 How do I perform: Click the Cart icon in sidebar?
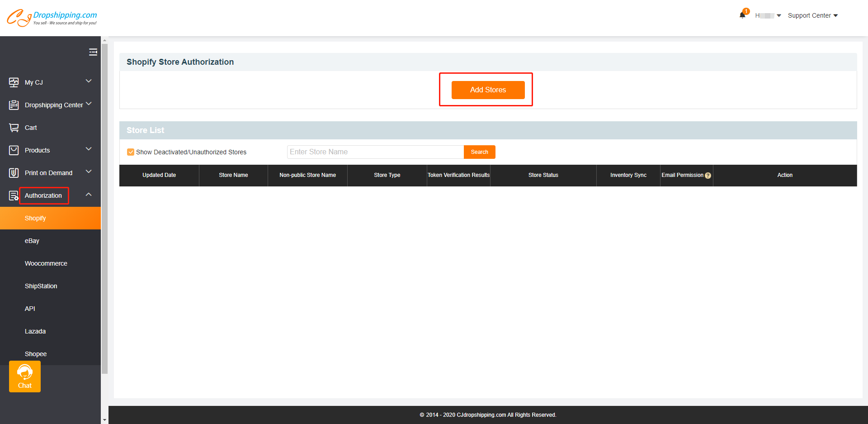pyautogui.click(x=14, y=128)
